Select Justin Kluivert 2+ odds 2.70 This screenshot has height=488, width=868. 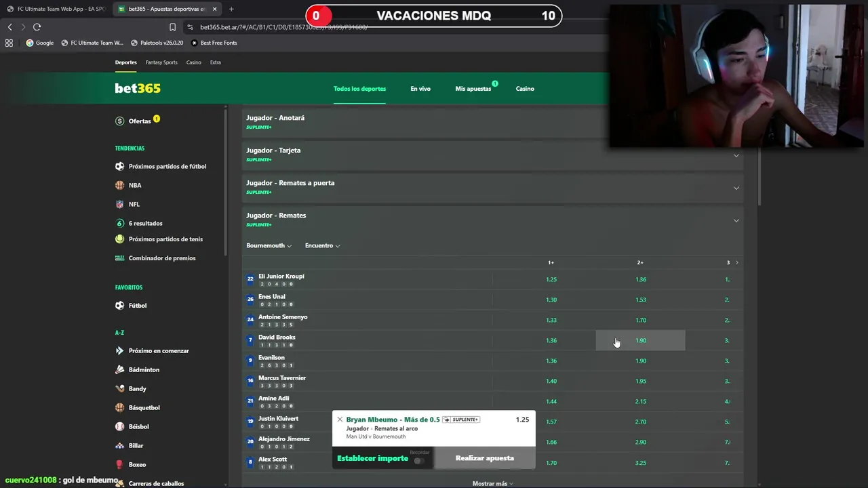(640, 422)
